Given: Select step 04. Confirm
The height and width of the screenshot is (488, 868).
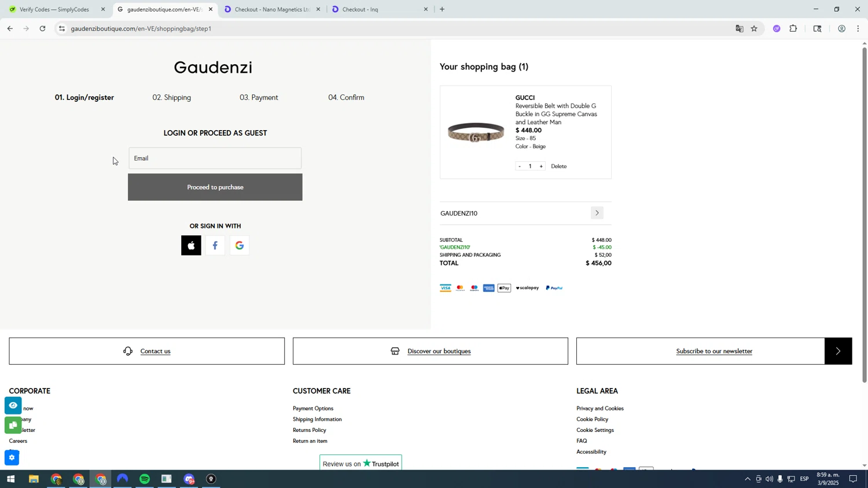Looking at the screenshot, I should [x=347, y=98].
